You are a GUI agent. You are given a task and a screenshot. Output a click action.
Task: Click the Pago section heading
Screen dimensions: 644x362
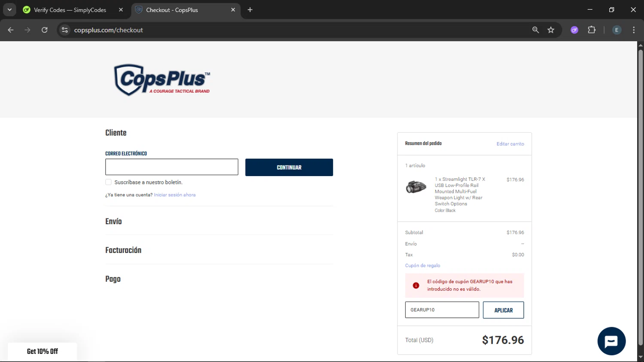coord(113,279)
